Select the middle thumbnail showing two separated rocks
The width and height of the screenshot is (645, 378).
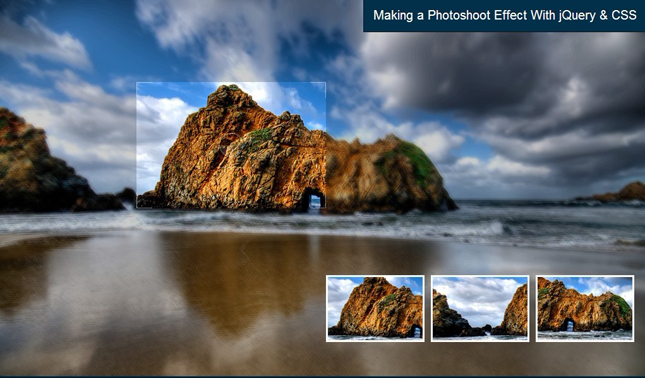pyautogui.click(x=480, y=308)
